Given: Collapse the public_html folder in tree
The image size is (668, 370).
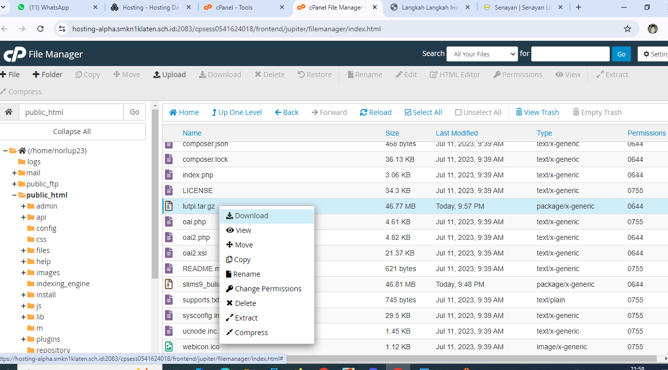Looking at the screenshot, I should click(x=14, y=195).
